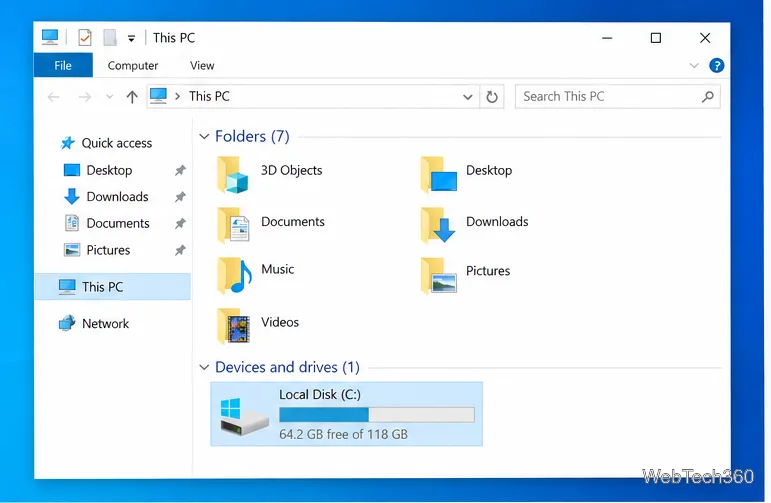The width and height of the screenshot is (771, 503).
Task: Click the PC icon in address bar
Action: point(158,96)
